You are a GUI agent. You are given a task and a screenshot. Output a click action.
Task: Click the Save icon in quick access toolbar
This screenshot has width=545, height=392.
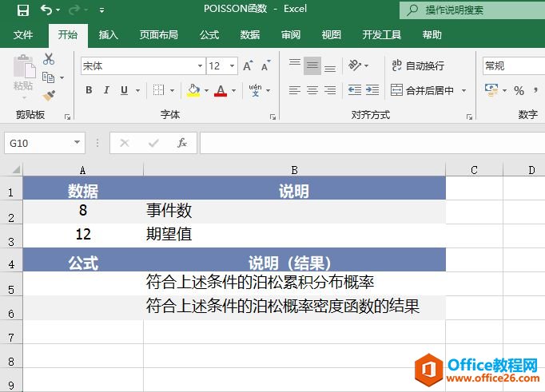coord(23,10)
